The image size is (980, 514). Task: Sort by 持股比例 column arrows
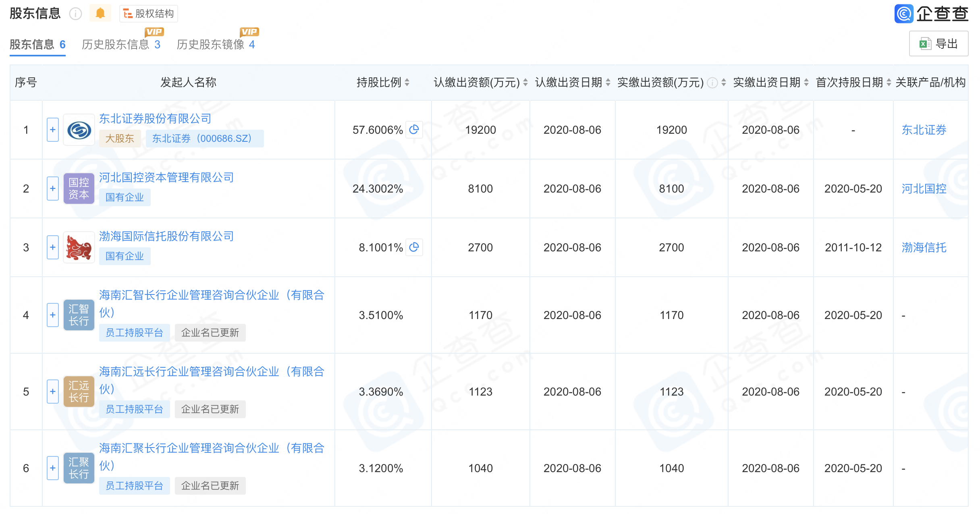coord(407,83)
